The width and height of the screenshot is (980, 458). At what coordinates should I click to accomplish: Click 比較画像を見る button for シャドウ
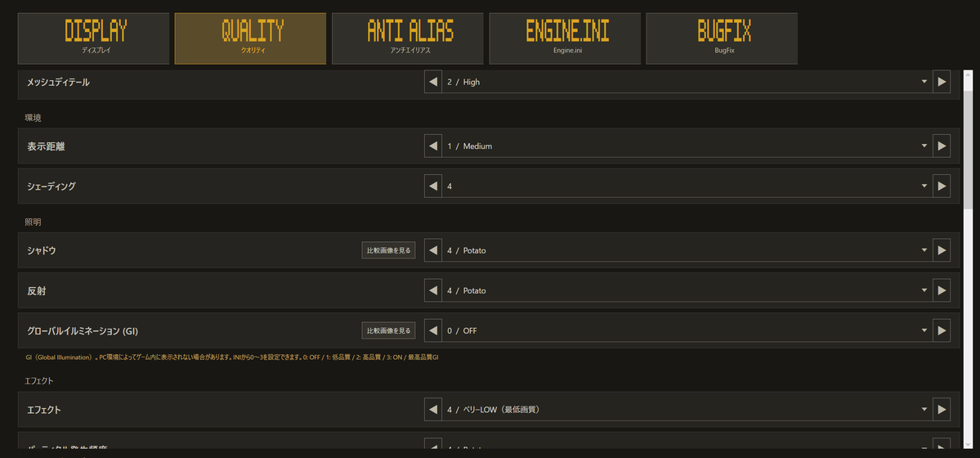coord(389,250)
